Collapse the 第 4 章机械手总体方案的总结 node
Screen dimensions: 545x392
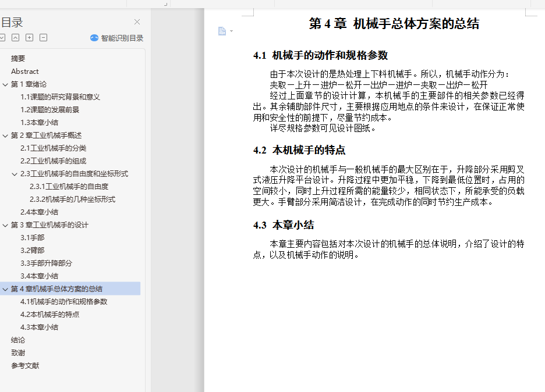[5, 289]
